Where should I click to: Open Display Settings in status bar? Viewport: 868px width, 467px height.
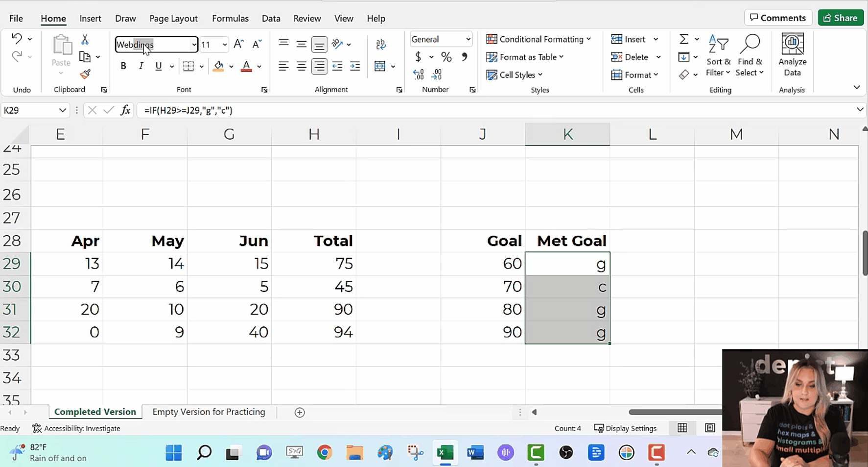[x=625, y=428]
